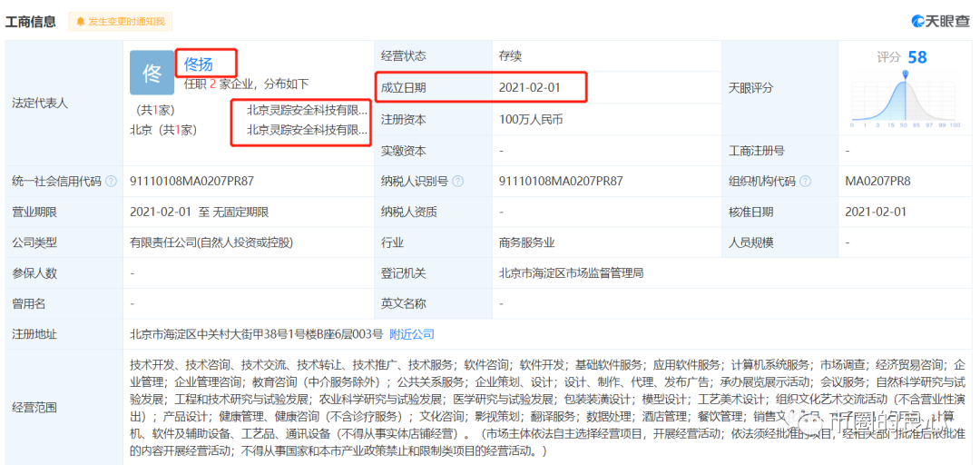
Task: Click the 工商注册号 label
Action: (x=757, y=151)
